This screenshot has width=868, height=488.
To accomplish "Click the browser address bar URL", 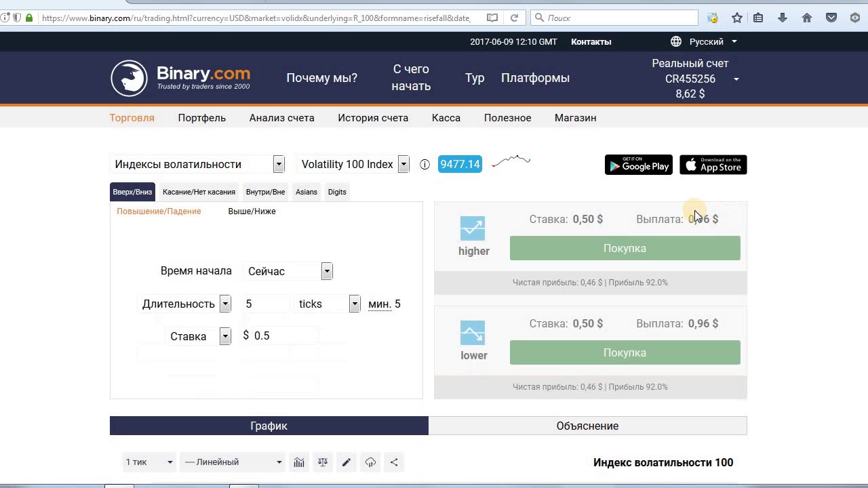I will (256, 18).
